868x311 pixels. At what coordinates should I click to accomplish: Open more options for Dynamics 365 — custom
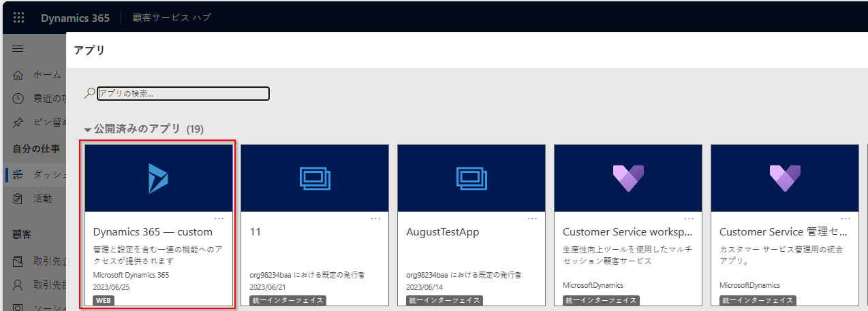[x=219, y=218]
